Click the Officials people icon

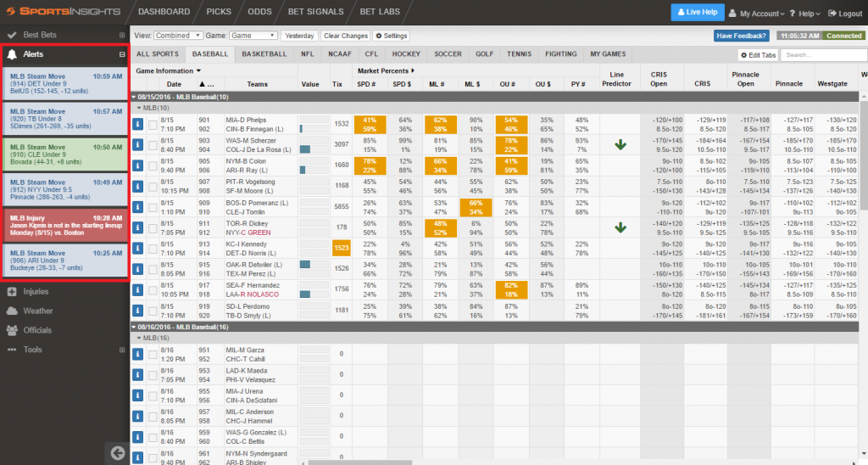coord(12,330)
